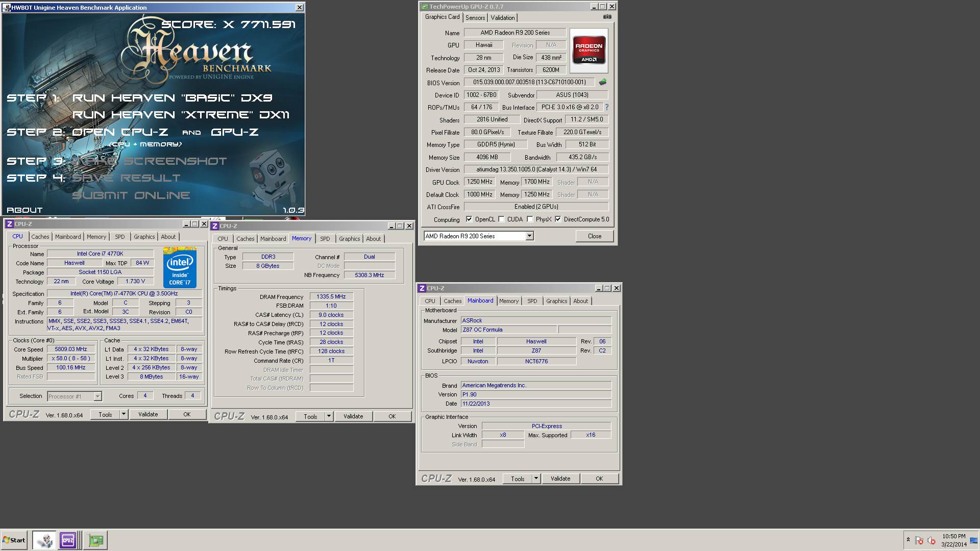Click the Windows Start button
The width and height of the screenshot is (980, 551).
(14, 540)
